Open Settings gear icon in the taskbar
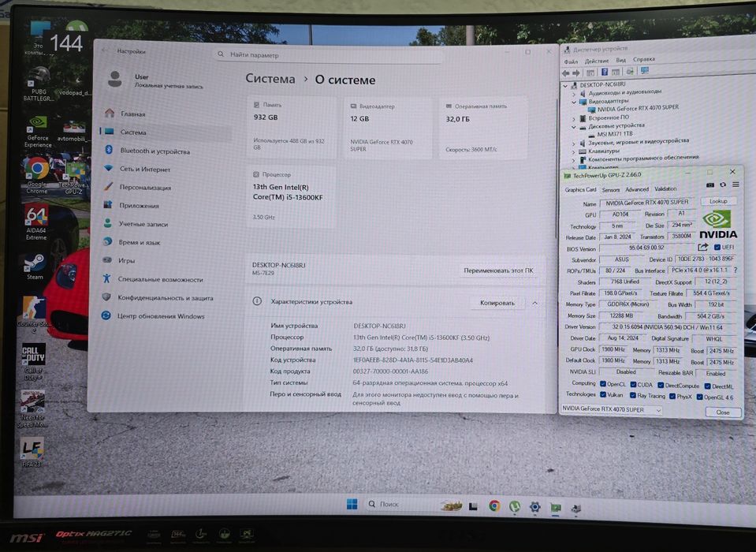756x552 pixels. 534,507
